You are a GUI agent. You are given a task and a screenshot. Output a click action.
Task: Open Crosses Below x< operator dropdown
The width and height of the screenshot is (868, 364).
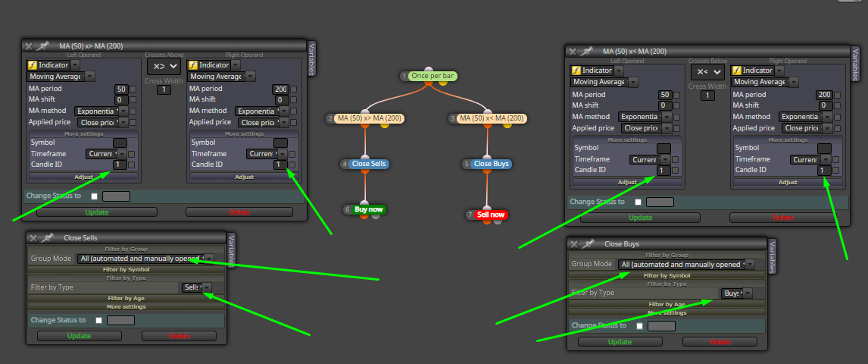point(708,72)
